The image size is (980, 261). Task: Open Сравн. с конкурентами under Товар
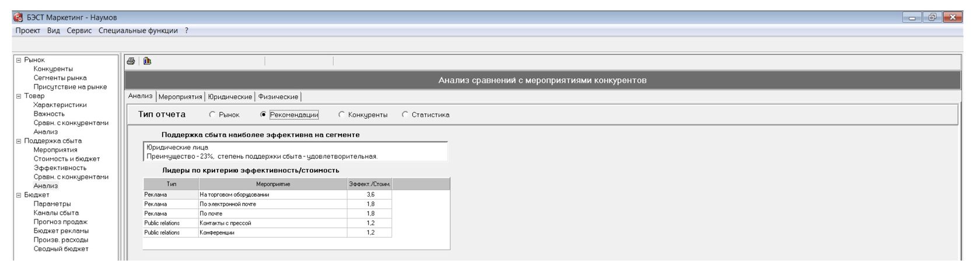(x=71, y=123)
